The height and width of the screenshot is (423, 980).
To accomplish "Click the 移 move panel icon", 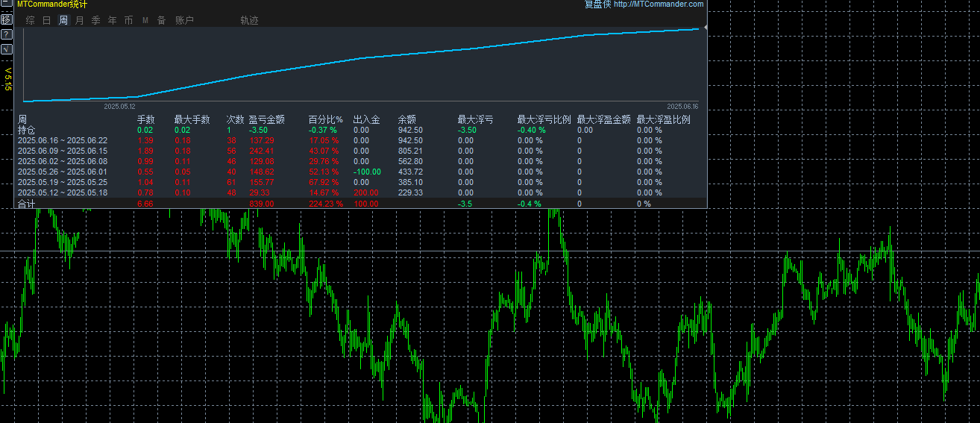I will (6, 19).
